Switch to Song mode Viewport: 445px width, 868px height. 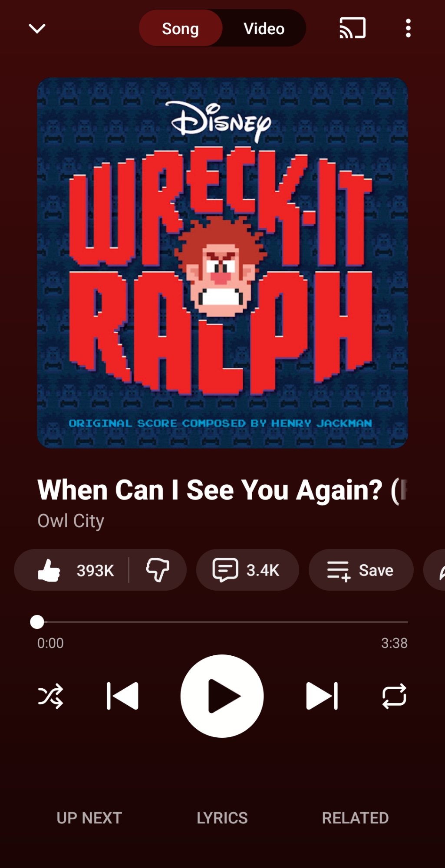pyautogui.click(x=181, y=29)
